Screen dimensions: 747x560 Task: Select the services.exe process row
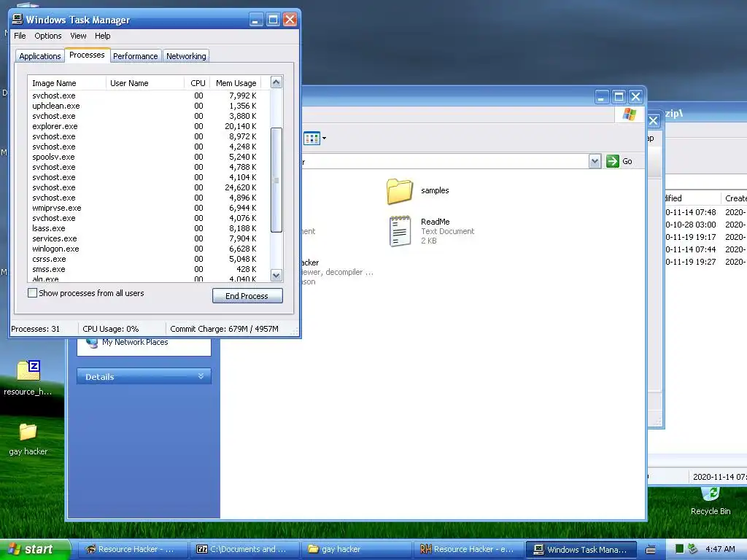point(149,238)
